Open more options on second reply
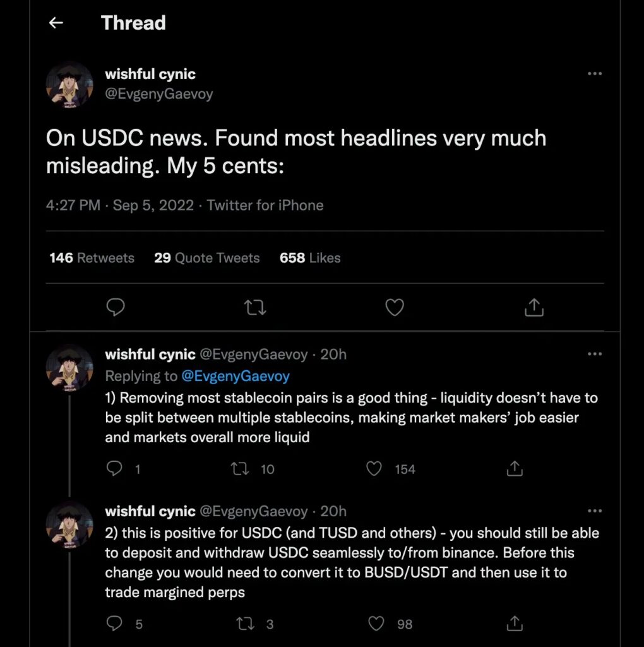This screenshot has height=647, width=644. pyautogui.click(x=594, y=511)
